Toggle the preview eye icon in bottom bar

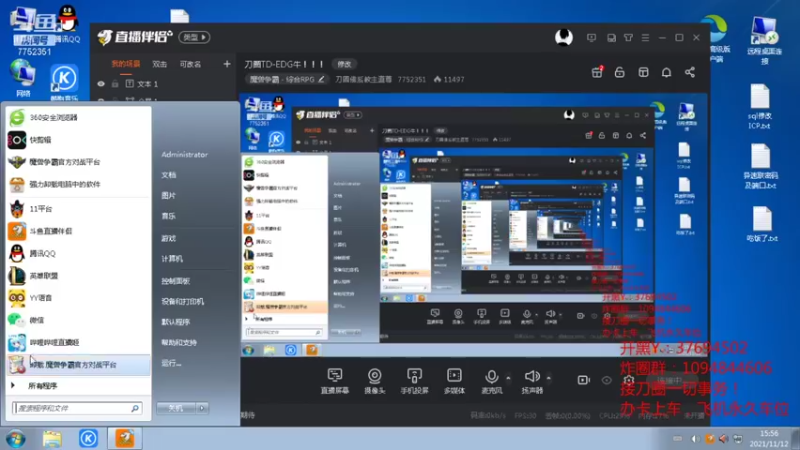click(x=607, y=380)
